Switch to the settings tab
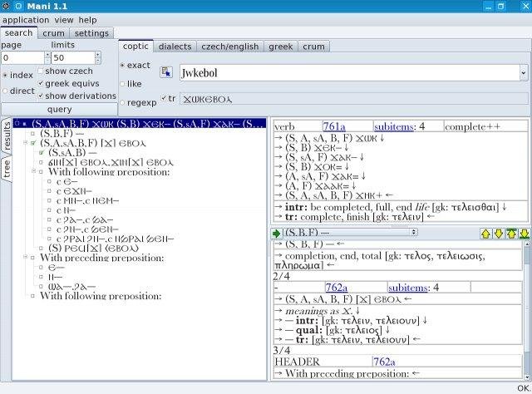 click(x=91, y=33)
